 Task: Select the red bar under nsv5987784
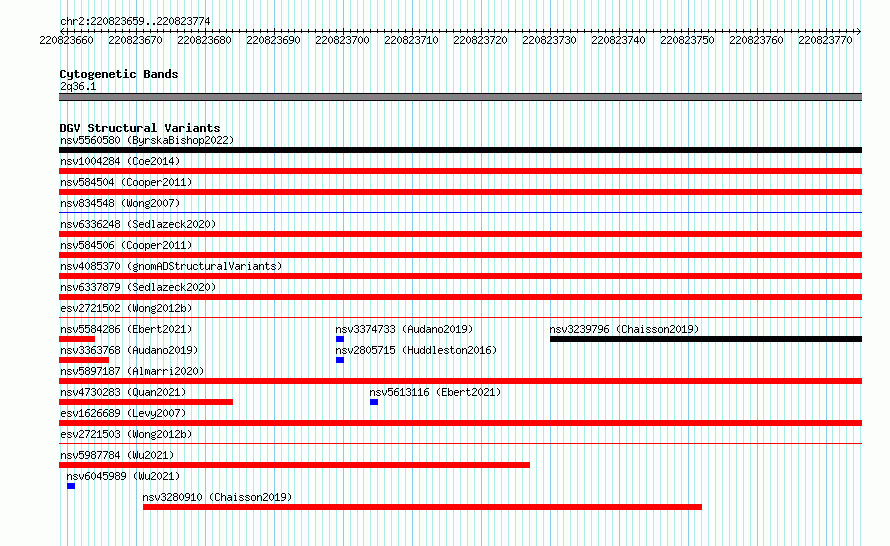pyautogui.click(x=294, y=465)
